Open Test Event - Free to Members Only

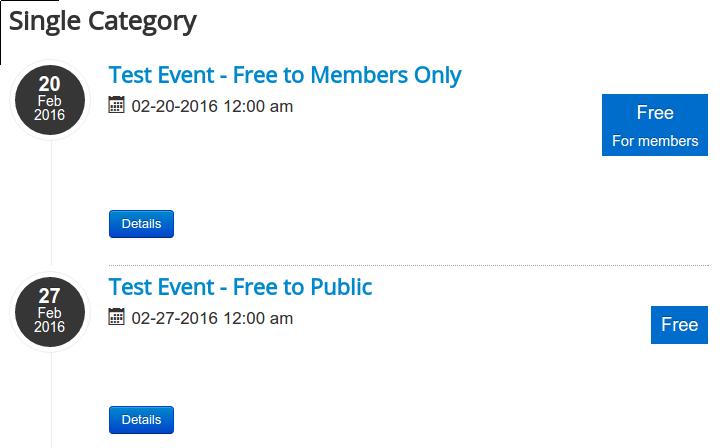tap(285, 75)
